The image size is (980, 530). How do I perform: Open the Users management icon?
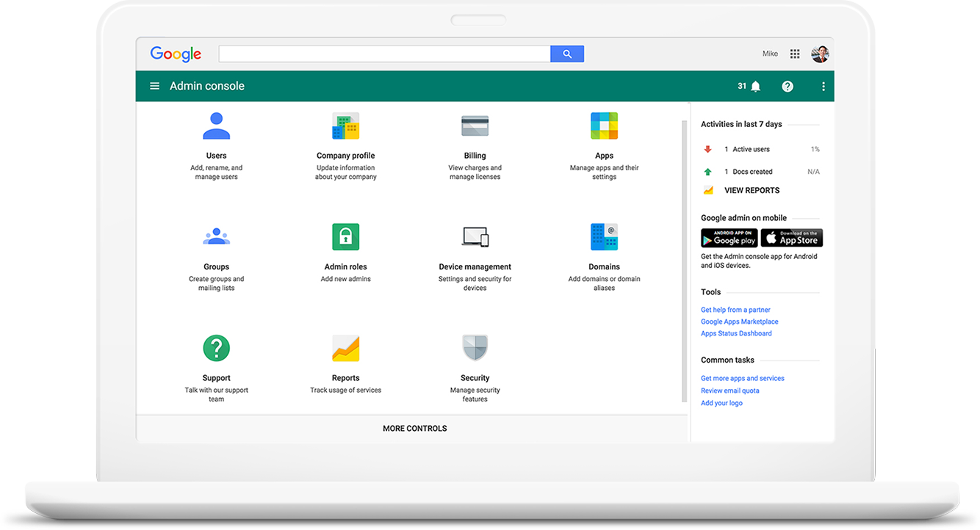click(x=216, y=125)
